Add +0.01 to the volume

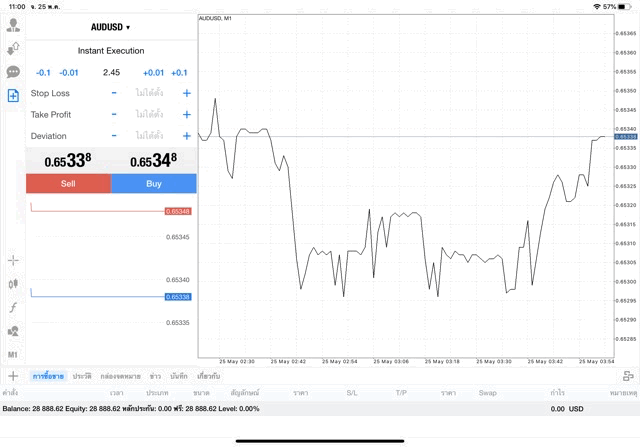153,72
